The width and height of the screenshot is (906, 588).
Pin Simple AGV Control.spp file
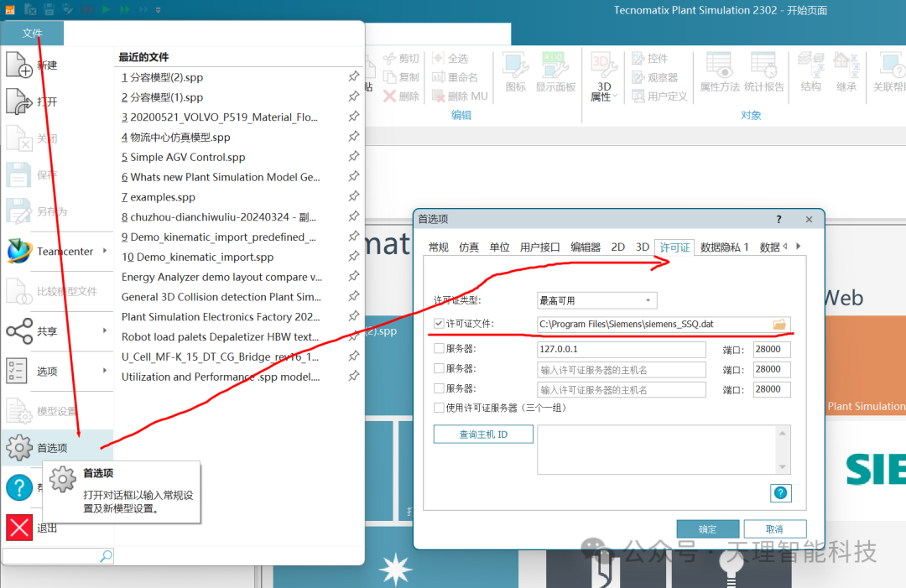354,156
